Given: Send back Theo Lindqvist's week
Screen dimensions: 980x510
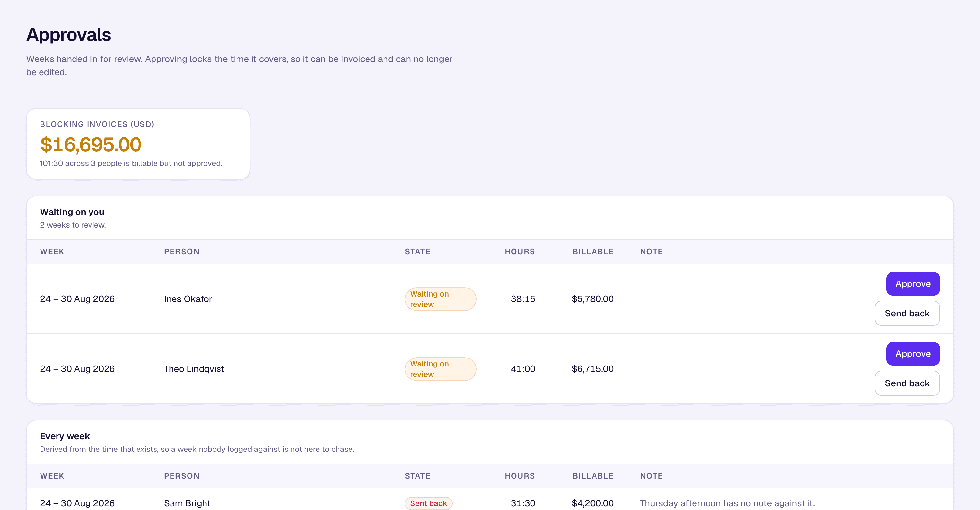Looking at the screenshot, I should (907, 383).
